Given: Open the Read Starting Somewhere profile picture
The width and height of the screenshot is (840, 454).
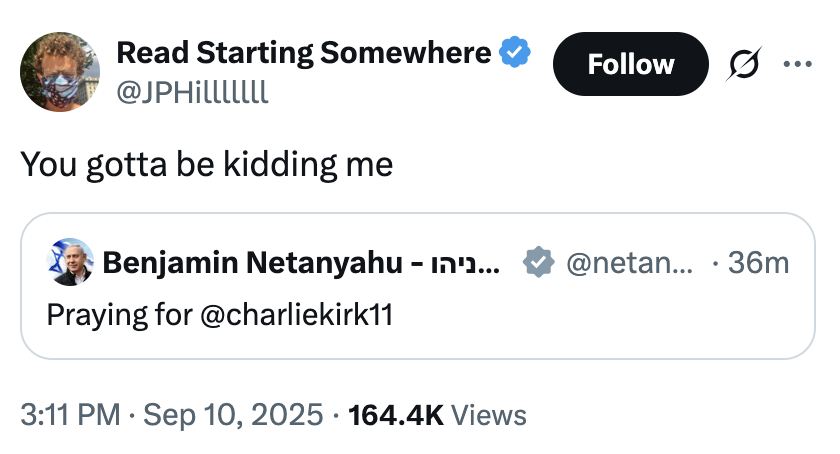Looking at the screenshot, I should 60,71.
